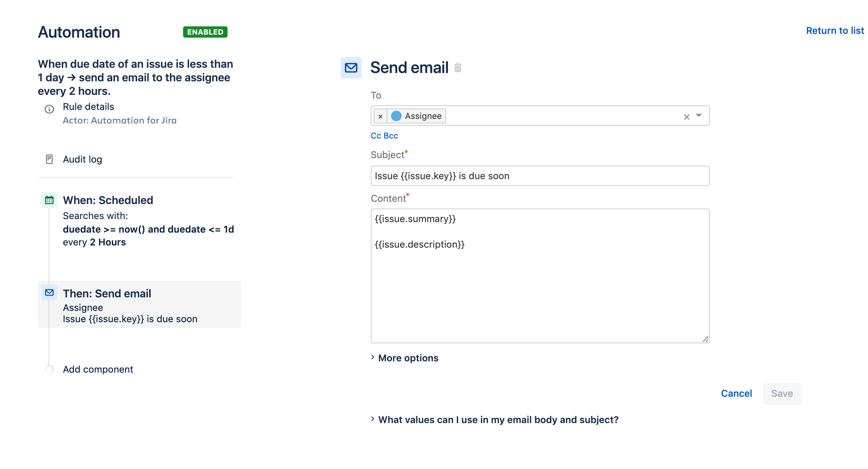The image size is (868, 469).
Task: Open Return to list
Action: tap(835, 30)
